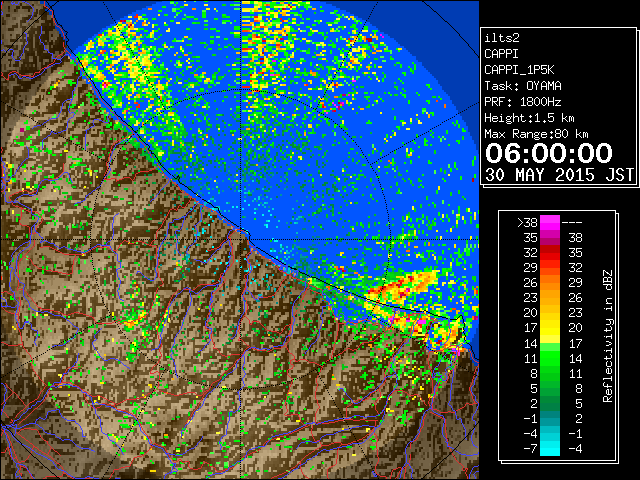Screen dimensions: 640x480
Task: Click the 'ilts2' label in info box
Action: click(502, 38)
